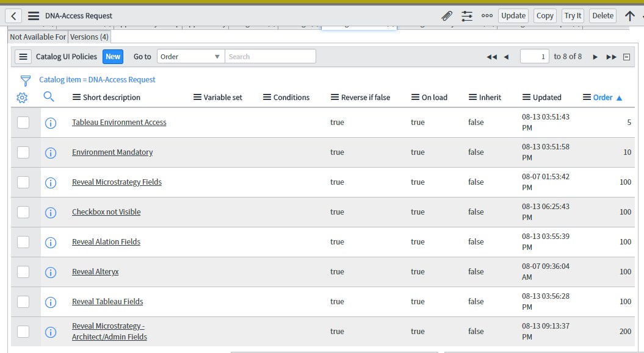Collapse the Catalog UI Policies list
The height and width of the screenshot is (353, 644).
coord(626,57)
